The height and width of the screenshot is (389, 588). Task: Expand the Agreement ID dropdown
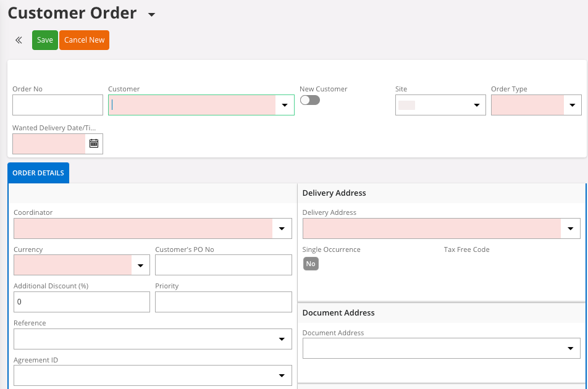[282, 375]
